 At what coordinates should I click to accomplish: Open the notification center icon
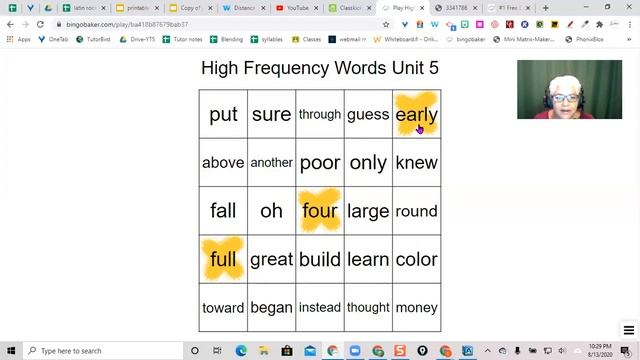click(x=625, y=351)
